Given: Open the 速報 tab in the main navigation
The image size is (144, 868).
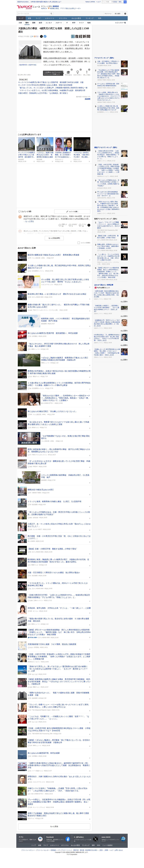Looking at the screenshot, I should (29, 18).
